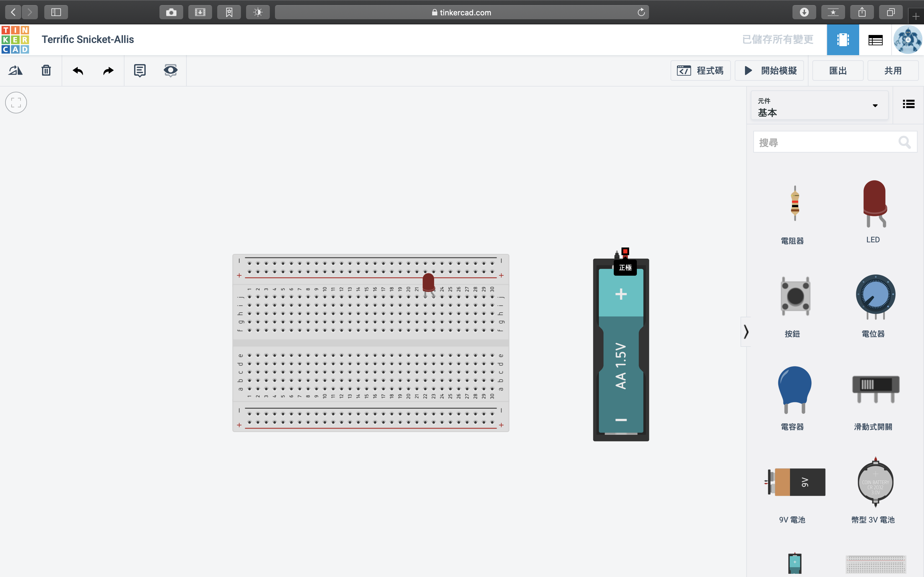Click the redo arrow

click(x=108, y=71)
